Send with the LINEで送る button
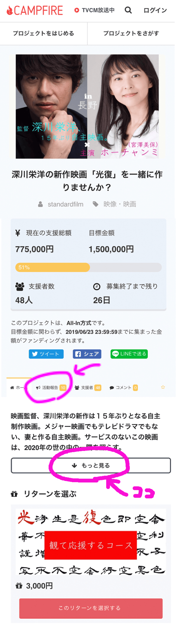Image resolution: width=177 pixels, height=644 pixels. (129, 354)
